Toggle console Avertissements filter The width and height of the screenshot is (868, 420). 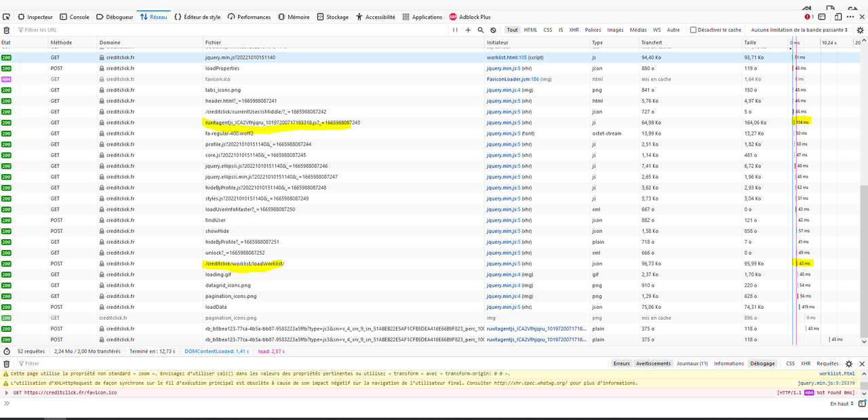[x=654, y=364]
